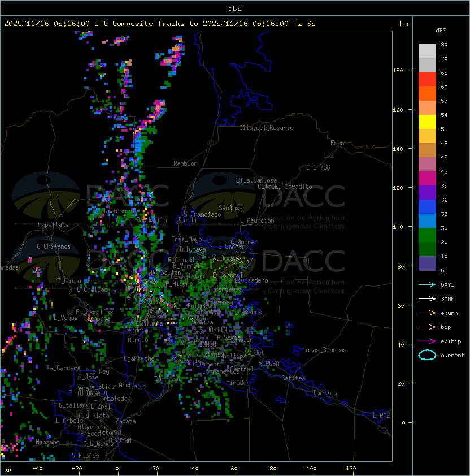Click the 'La_Carrera' map label
Image resolution: width=470 pixels, height=476 pixels.
[x=63, y=368]
